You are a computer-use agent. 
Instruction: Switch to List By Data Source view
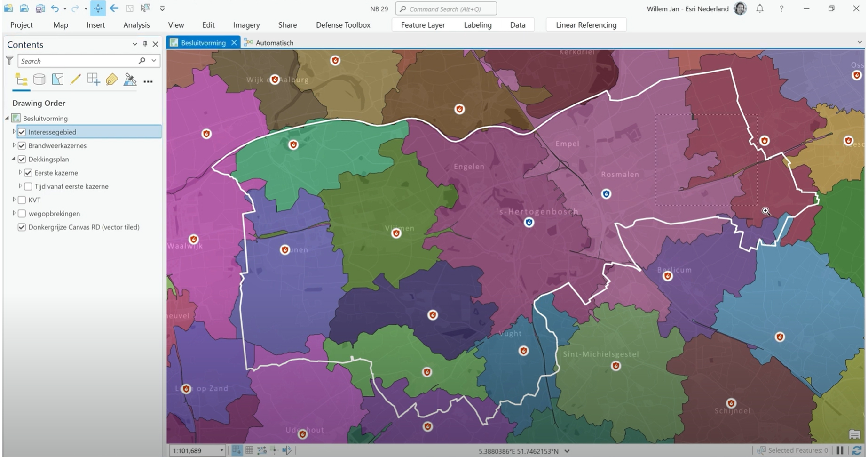(x=39, y=80)
